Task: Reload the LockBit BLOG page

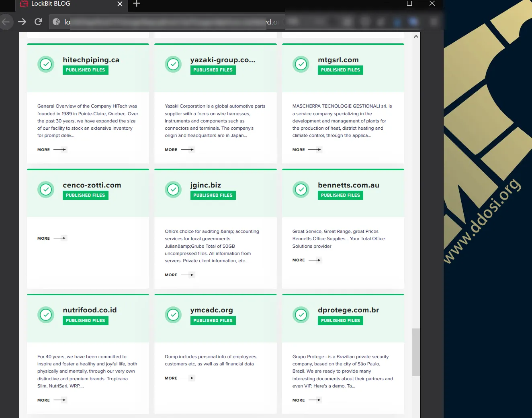Action: [x=39, y=22]
